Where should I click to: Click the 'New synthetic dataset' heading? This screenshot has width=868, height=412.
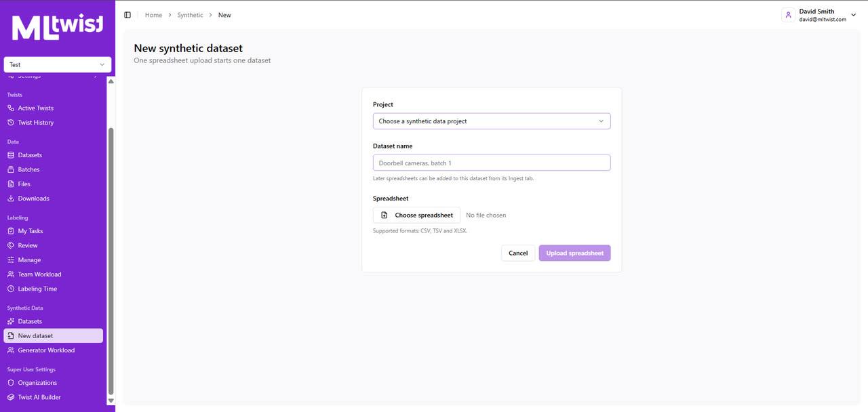(x=189, y=48)
